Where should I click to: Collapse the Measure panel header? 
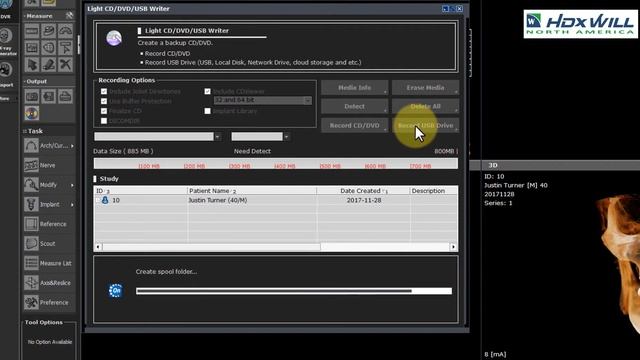(39, 16)
